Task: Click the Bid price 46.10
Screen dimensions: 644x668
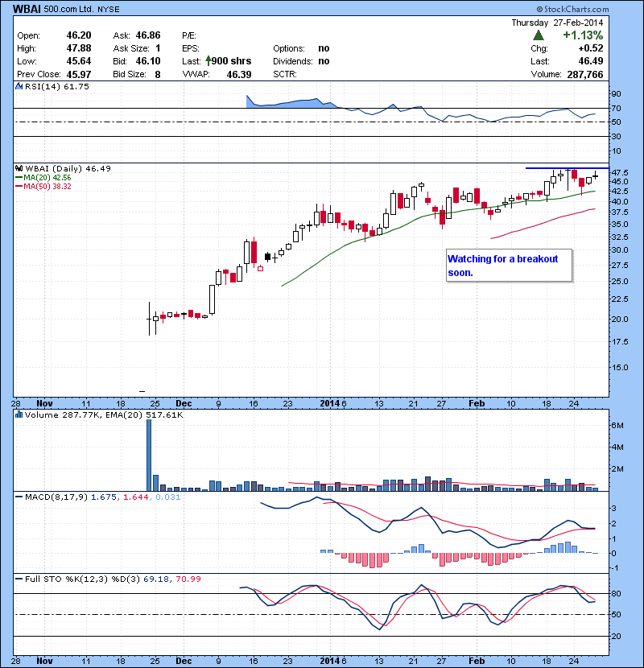Action: [148, 61]
